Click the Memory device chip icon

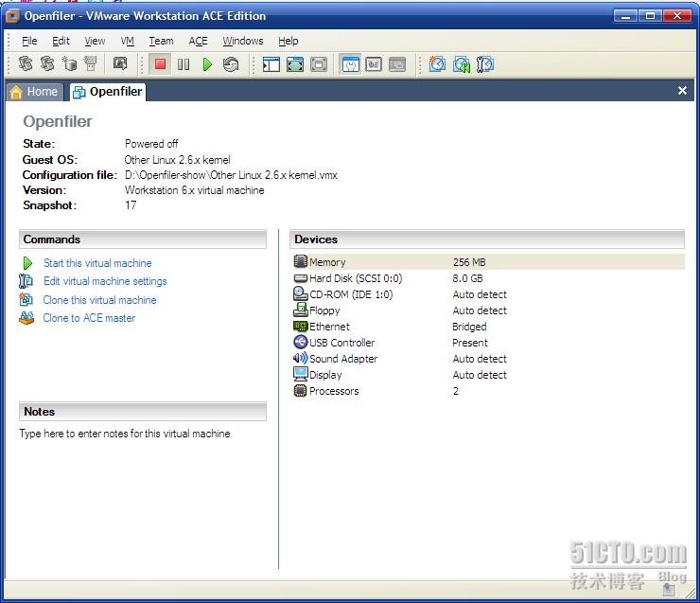coord(301,261)
